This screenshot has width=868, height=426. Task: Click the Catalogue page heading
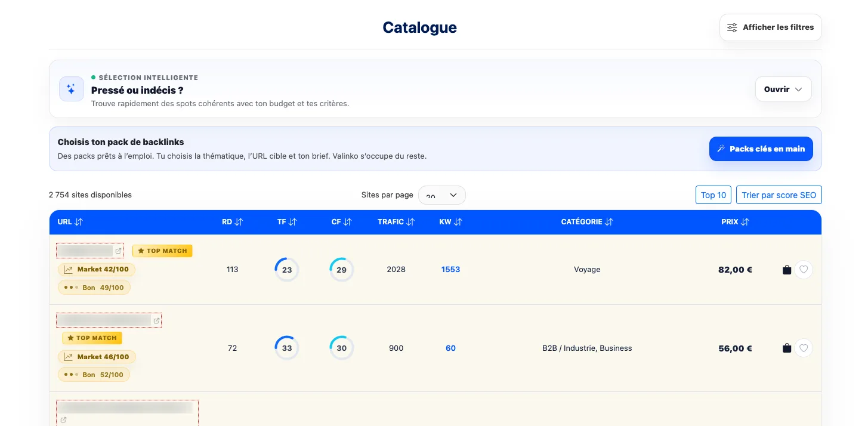[x=420, y=27]
